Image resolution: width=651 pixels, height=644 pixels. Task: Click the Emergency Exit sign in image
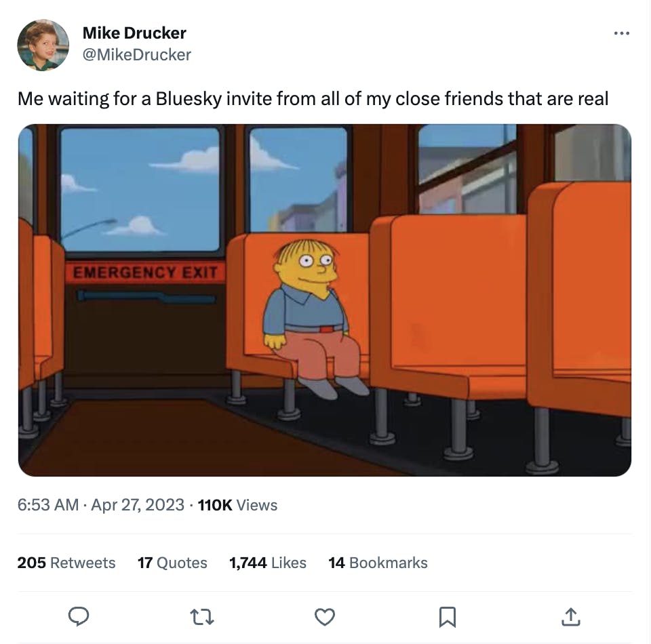pyautogui.click(x=145, y=273)
